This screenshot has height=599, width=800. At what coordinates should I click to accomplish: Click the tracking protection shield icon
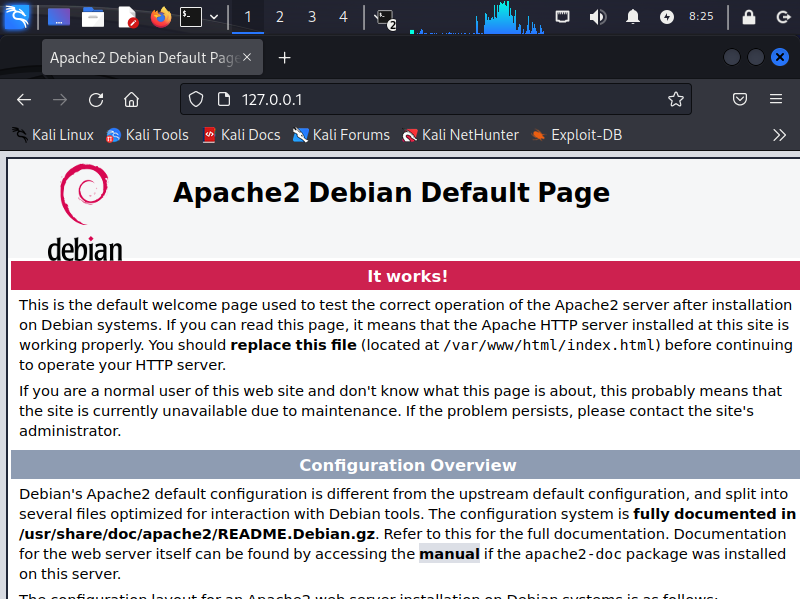coord(196,99)
